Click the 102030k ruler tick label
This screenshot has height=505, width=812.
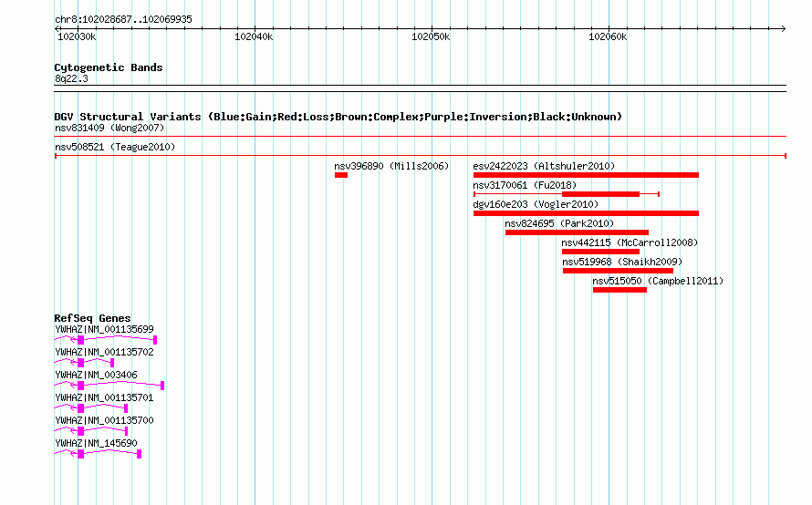(77, 36)
